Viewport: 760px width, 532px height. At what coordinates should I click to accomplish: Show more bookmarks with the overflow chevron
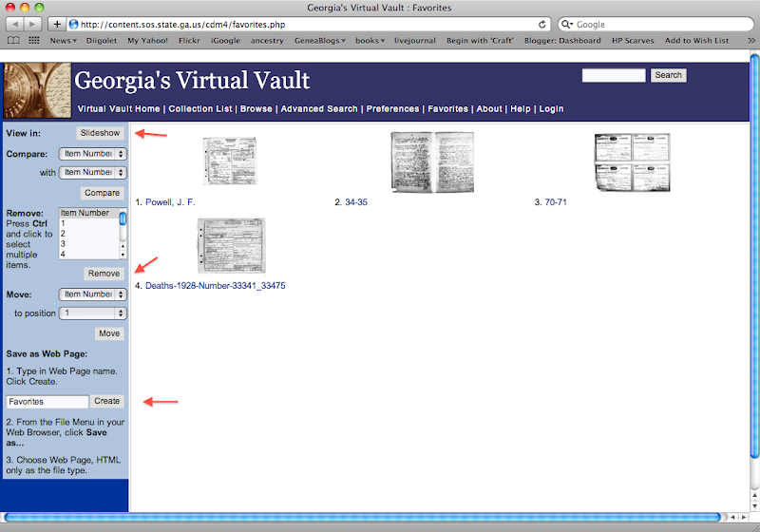tap(751, 41)
